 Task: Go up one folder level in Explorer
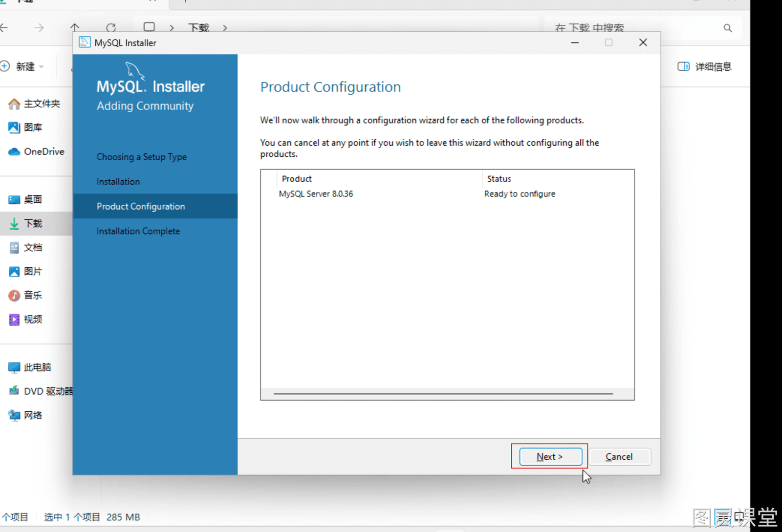[75, 28]
